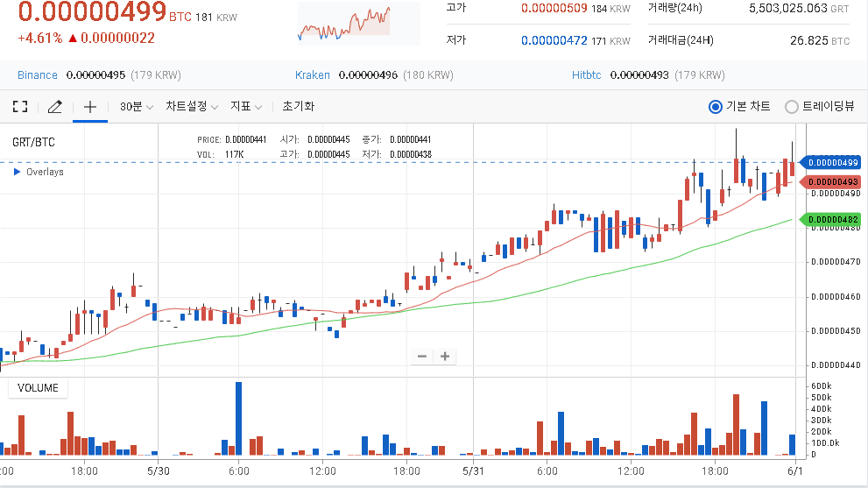Open the Hitbtc exchange price link
The image size is (868, 488).
tap(586, 75)
